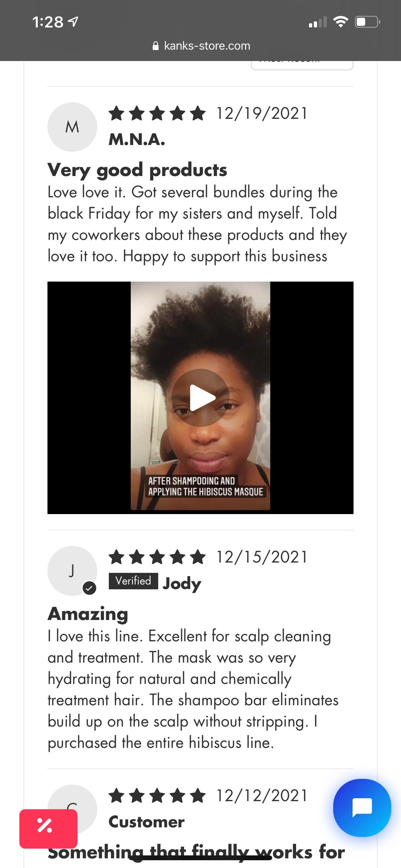Tap the J avatar with verified checkmark

[72, 571]
